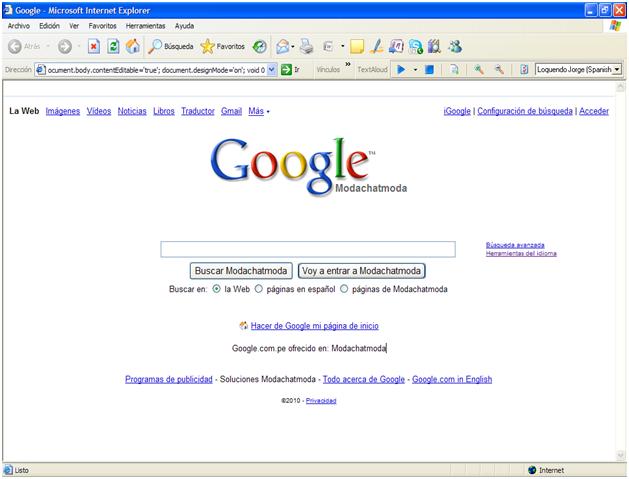Click the vertical scrollbar up arrow
This screenshot has height=479, width=629.
[x=621, y=87]
